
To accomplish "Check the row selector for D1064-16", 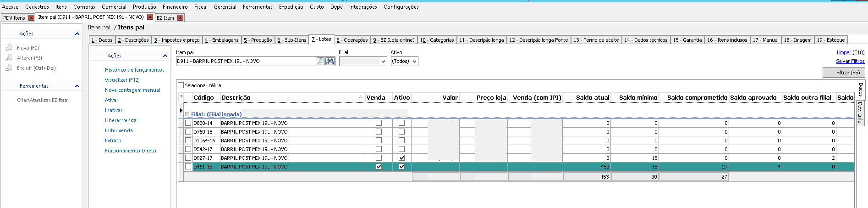I will pos(188,141).
